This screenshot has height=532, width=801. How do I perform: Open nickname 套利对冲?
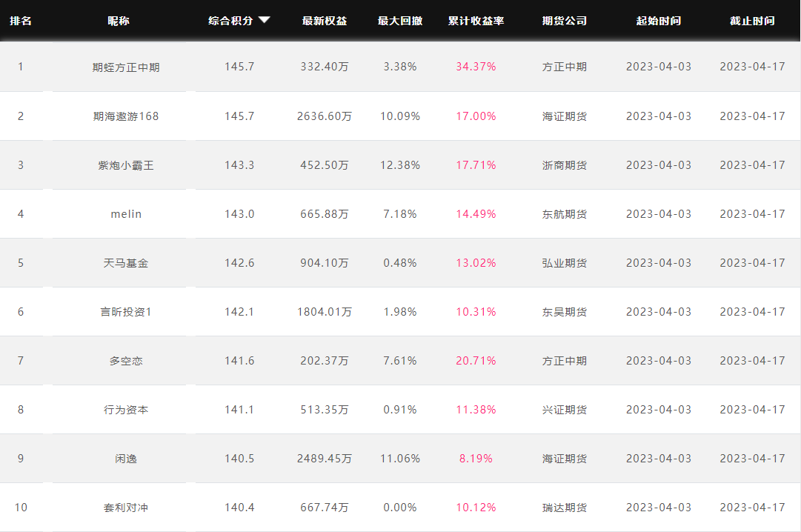click(x=126, y=508)
